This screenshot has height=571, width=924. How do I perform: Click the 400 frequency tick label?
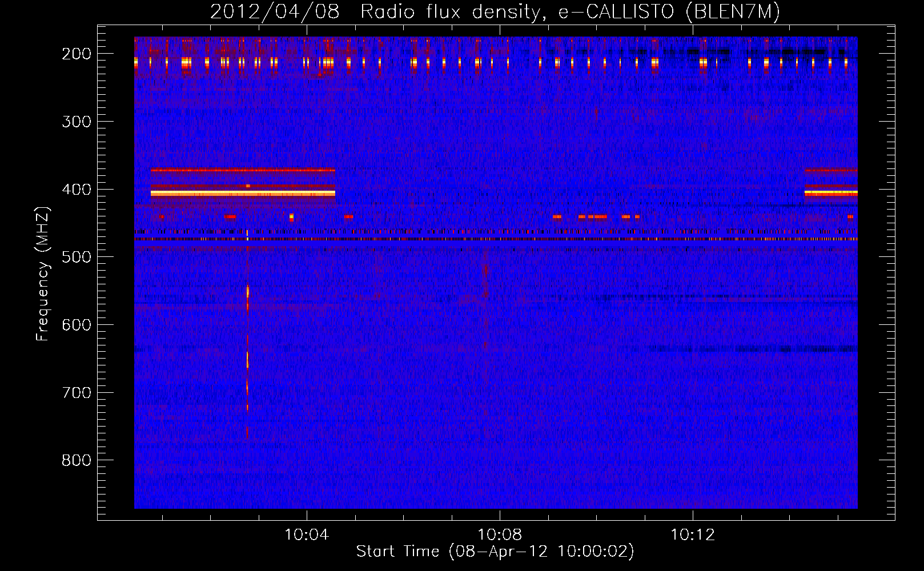pos(77,190)
